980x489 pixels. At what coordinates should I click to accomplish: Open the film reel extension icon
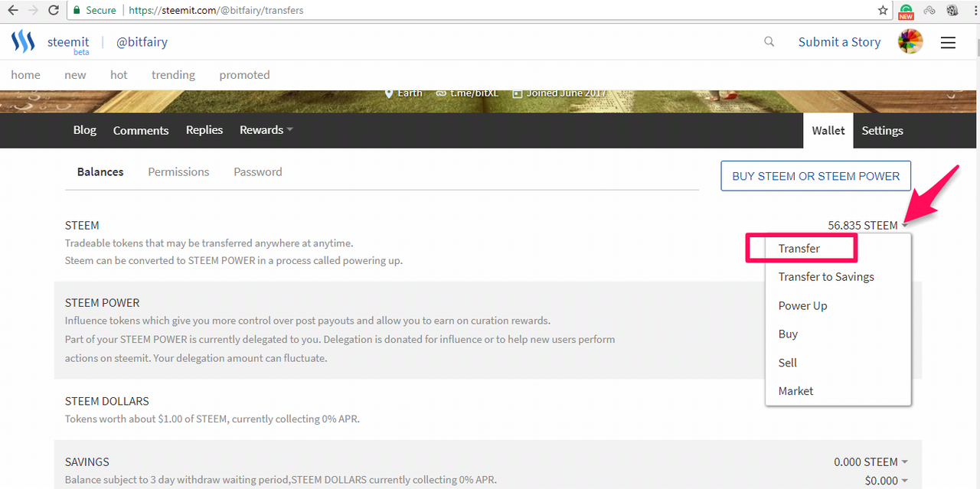(952, 11)
